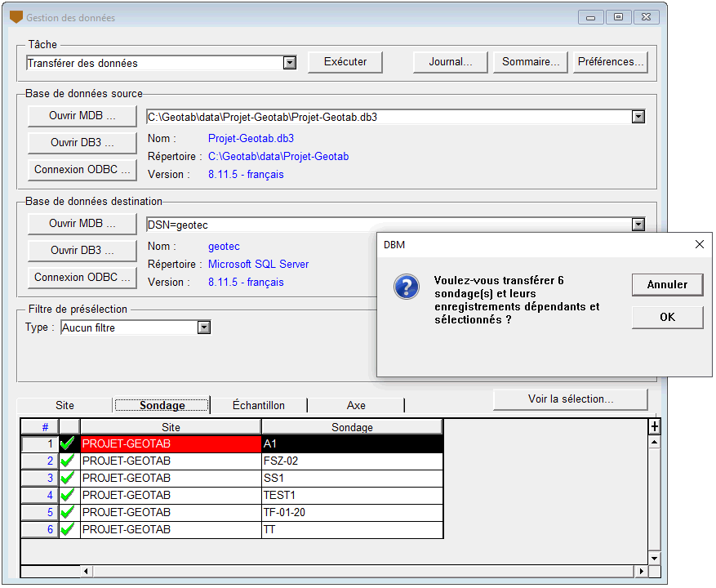
Task: Open the destination DSN dropdown arrow
Action: [x=638, y=225]
